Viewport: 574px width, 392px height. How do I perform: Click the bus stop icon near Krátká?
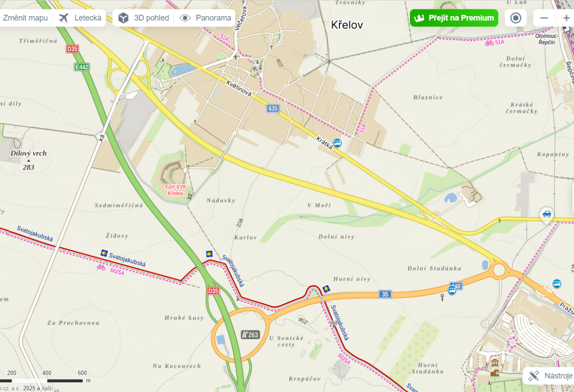[337, 143]
